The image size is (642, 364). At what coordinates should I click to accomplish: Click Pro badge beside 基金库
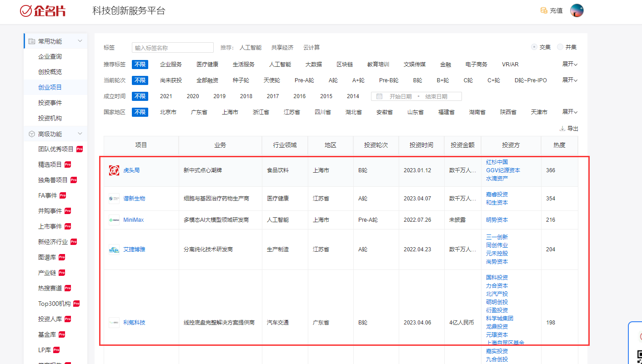(62, 334)
